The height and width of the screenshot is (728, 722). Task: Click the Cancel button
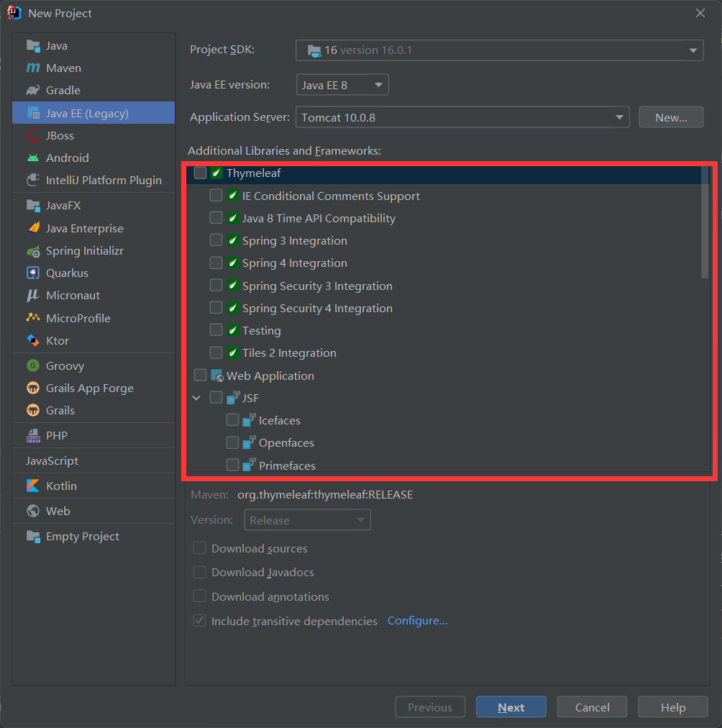point(592,707)
